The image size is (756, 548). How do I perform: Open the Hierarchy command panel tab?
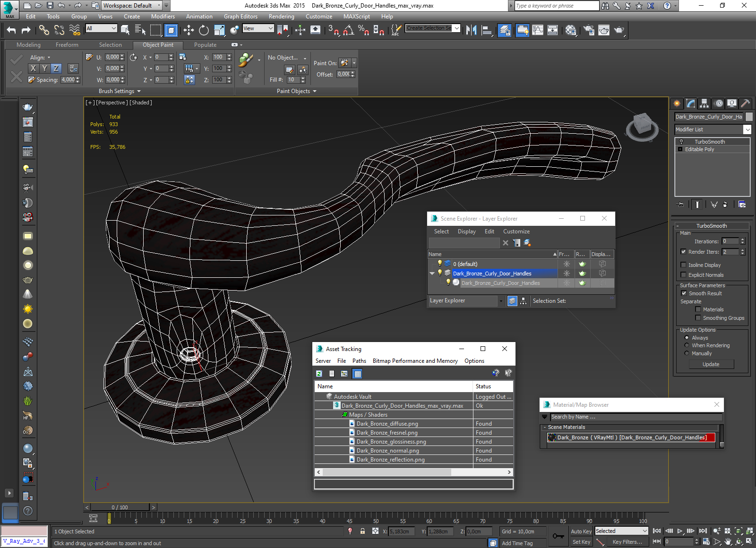coord(704,103)
